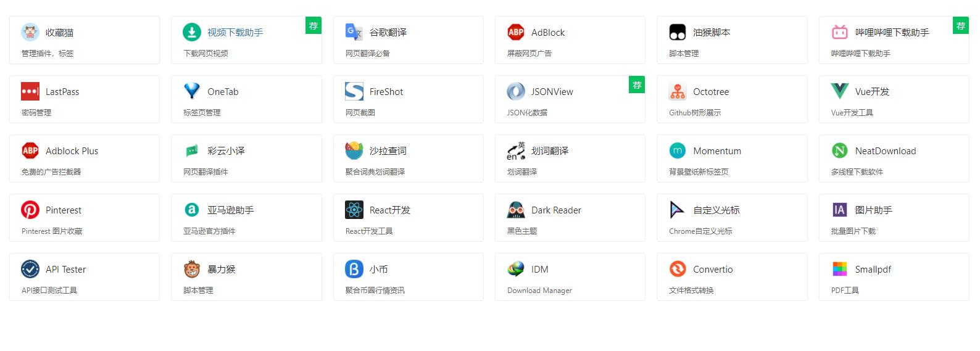The height and width of the screenshot is (351, 980).
Task: Click the text 网页翻译必备
Action: (x=368, y=53)
